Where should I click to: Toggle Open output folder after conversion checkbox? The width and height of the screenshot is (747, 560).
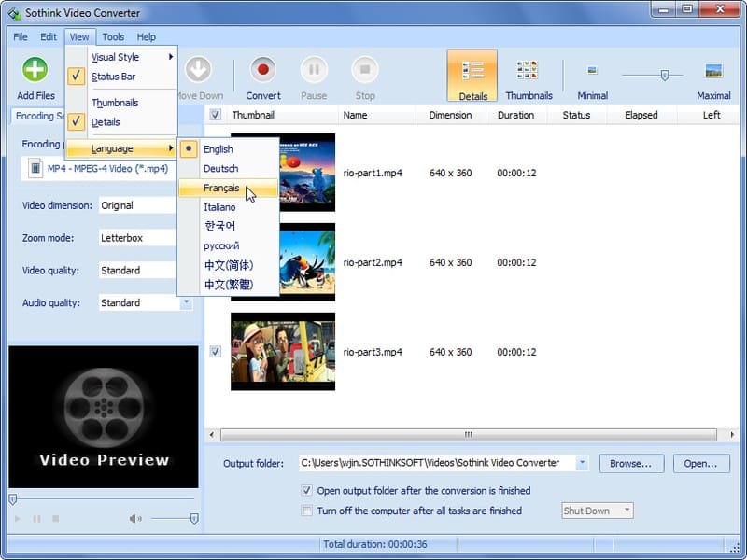click(307, 491)
